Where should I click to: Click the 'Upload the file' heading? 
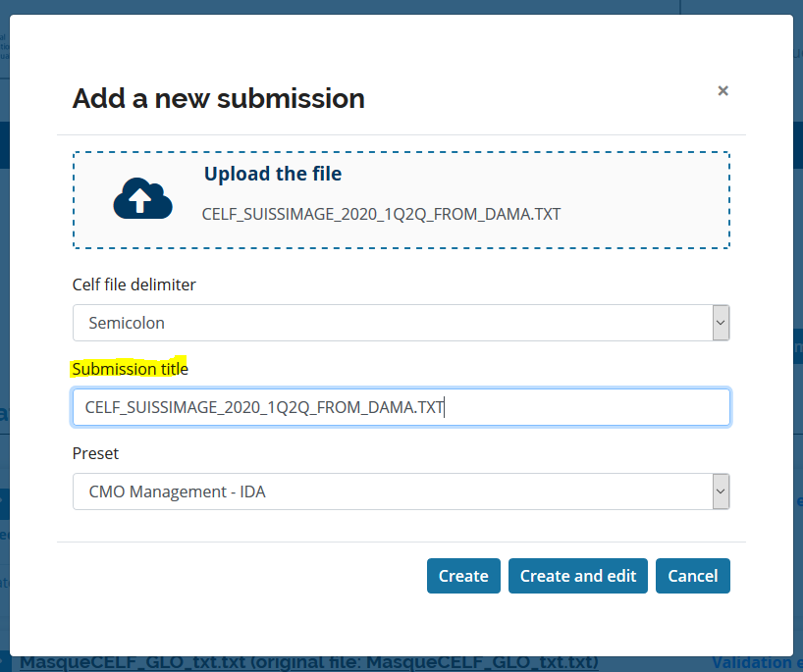[x=273, y=175]
